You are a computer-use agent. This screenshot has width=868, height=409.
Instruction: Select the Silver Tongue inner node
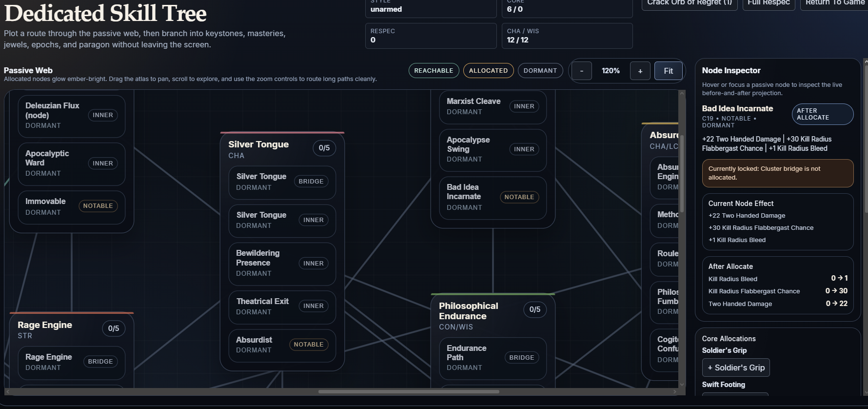(282, 221)
